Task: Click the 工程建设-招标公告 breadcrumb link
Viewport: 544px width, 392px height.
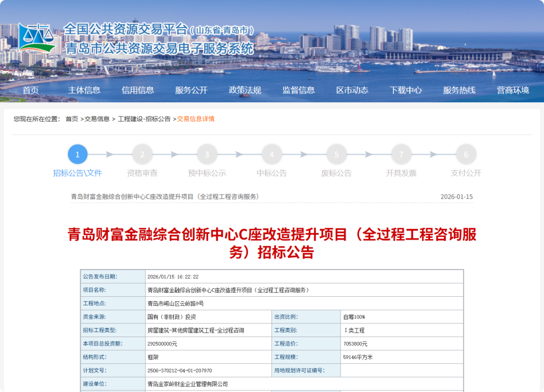Action: [144, 119]
